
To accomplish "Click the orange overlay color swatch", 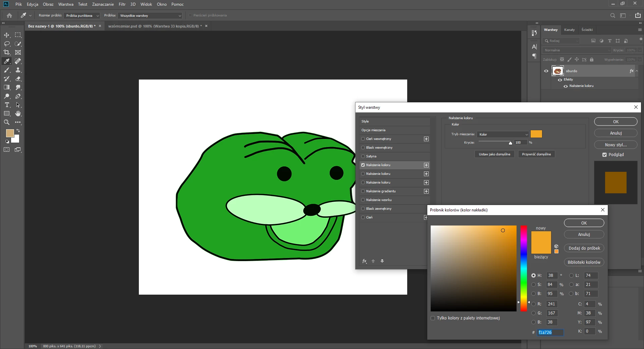I will click(536, 134).
